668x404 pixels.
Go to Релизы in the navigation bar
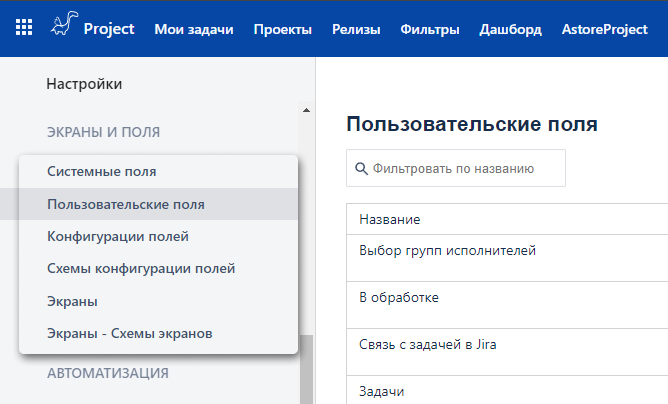(356, 29)
